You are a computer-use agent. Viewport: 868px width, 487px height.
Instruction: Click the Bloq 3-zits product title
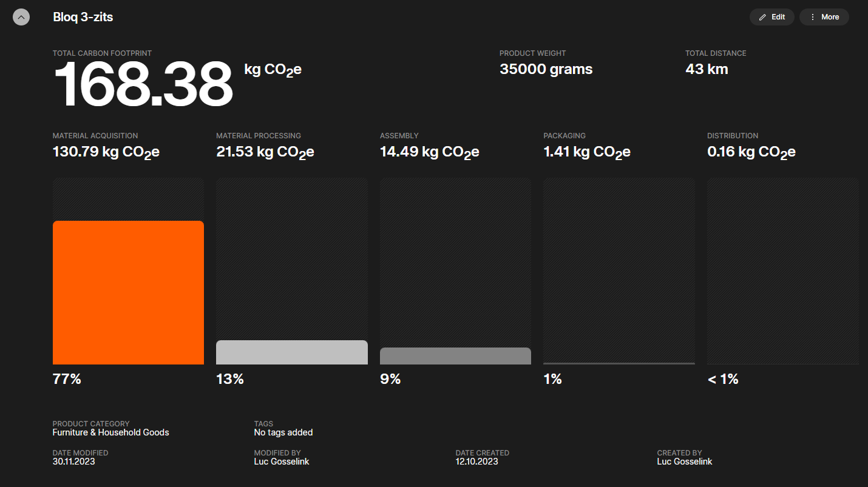[x=83, y=17]
